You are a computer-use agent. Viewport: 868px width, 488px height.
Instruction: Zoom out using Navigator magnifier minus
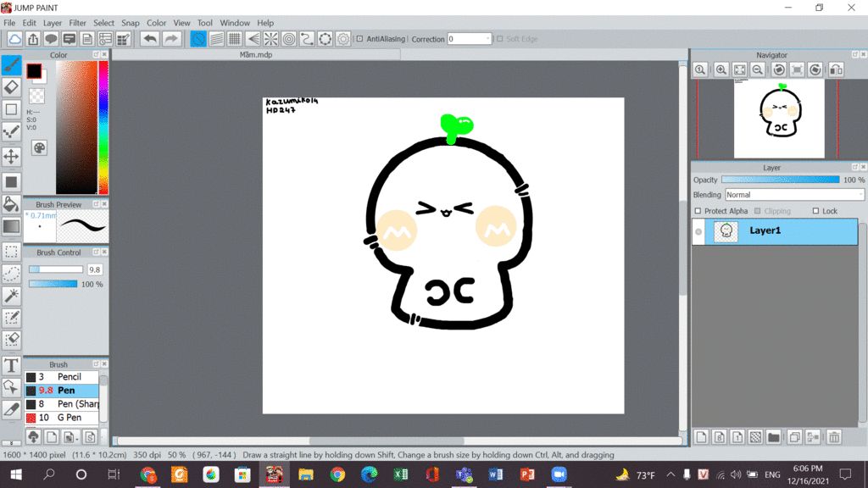pyautogui.click(x=758, y=69)
